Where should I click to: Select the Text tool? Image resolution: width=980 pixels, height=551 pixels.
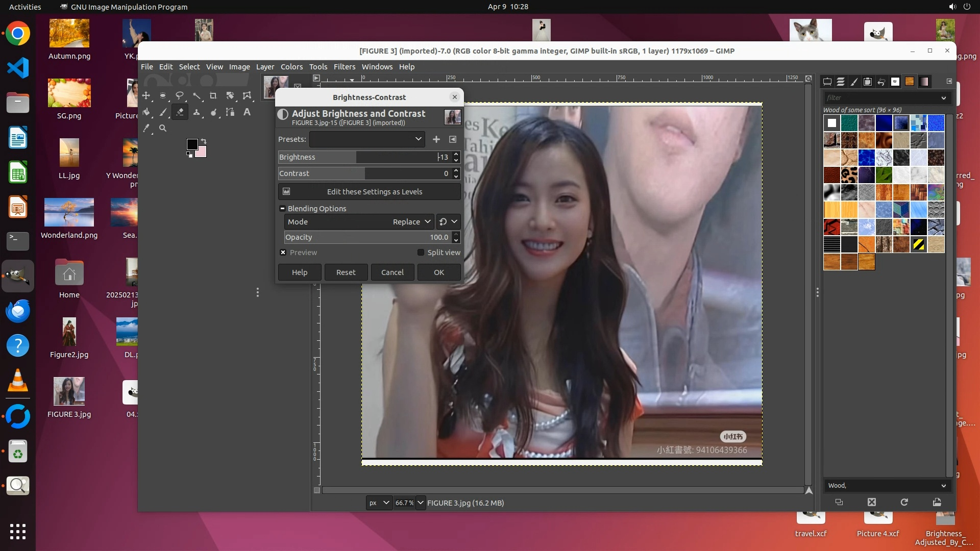247,112
